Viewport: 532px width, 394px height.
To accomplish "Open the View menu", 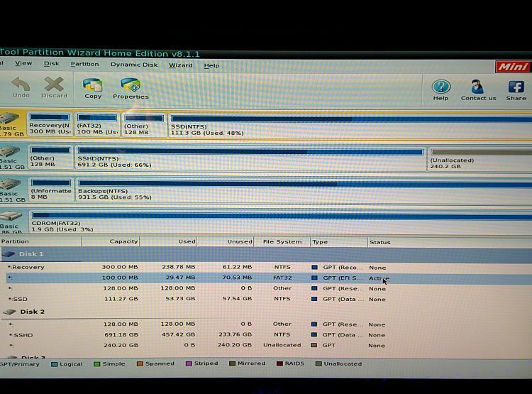I will click(x=23, y=63).
